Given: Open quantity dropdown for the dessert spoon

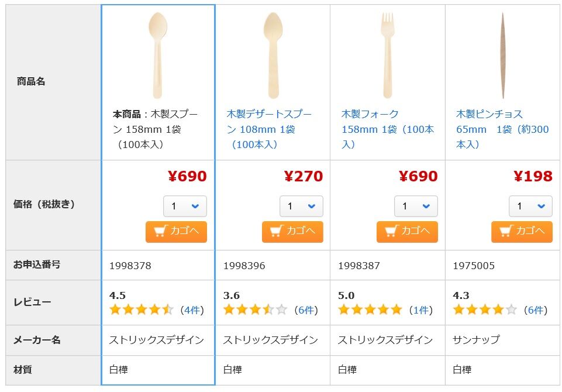Looking at the screenshot, I should point(301,206).
